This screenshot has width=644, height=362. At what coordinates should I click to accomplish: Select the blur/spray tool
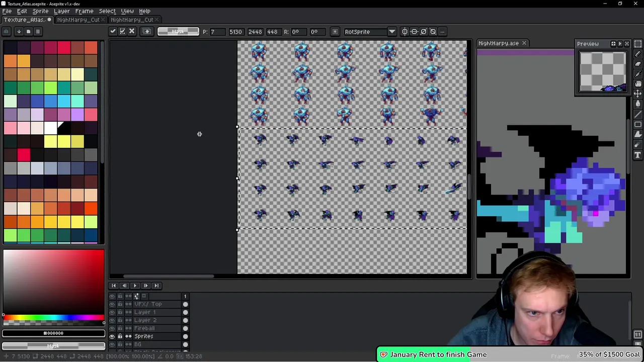pos(638,144)
